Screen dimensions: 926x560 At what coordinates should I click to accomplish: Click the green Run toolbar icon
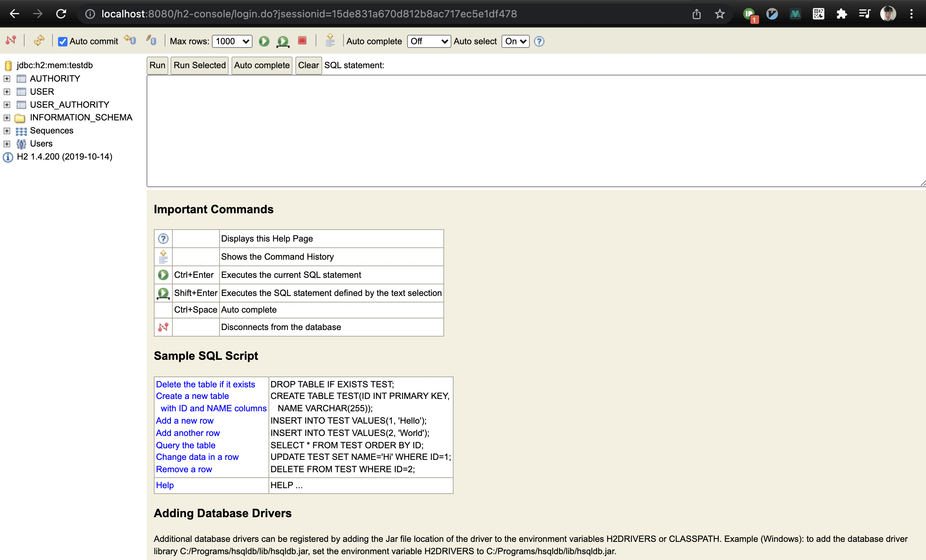(264, 41)
